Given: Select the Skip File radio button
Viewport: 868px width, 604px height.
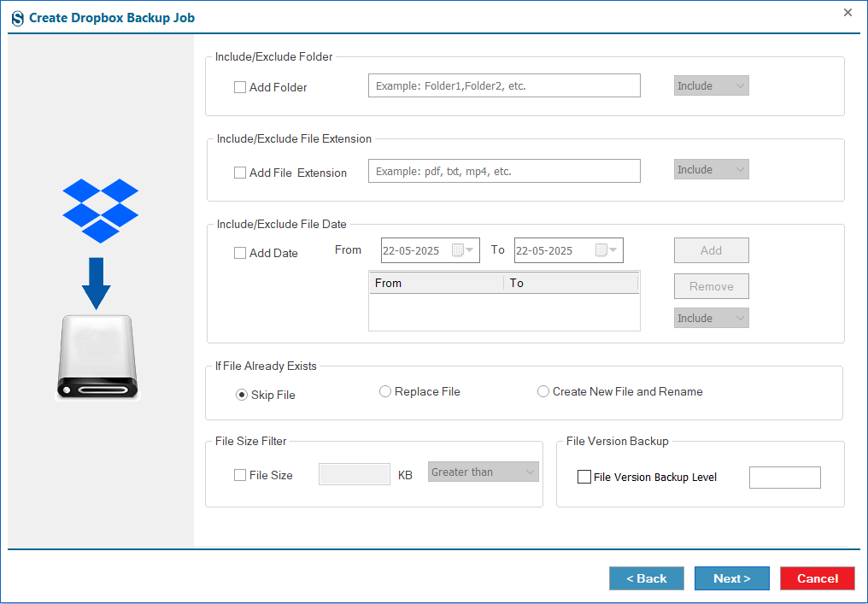Looking at the screenshot, I should pos(242,395).
